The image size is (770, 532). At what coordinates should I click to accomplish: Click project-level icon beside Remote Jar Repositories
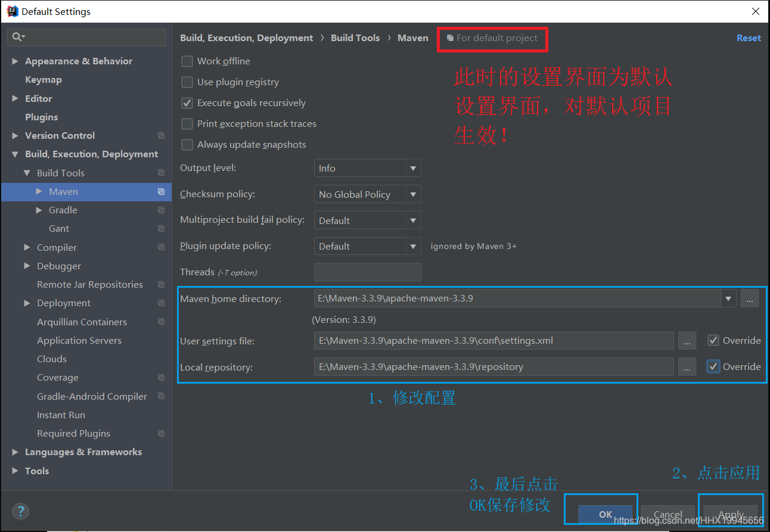[x=161, y=285]
